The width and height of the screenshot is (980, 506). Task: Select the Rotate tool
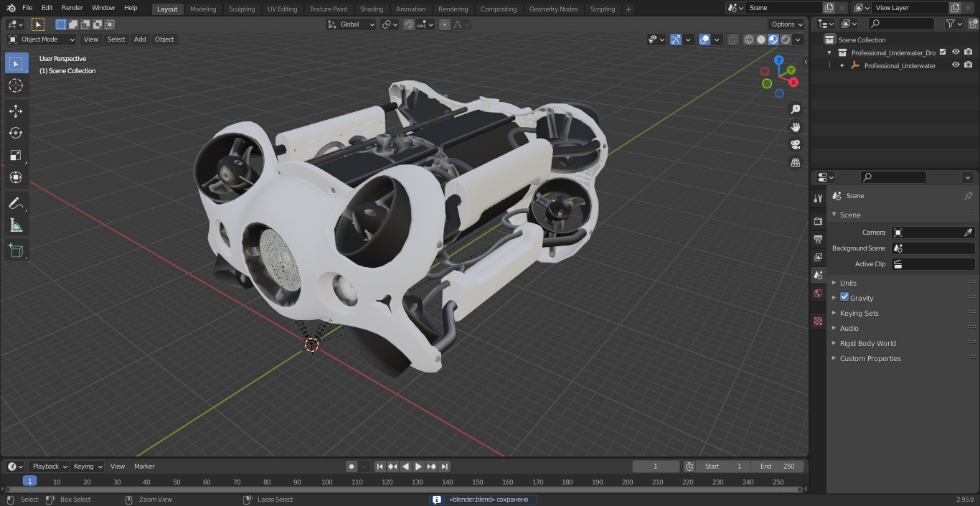(x=16, y=133)
